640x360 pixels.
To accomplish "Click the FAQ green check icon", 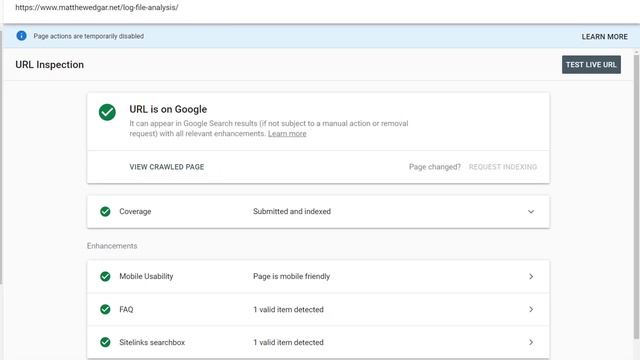I will coord(105,309).
